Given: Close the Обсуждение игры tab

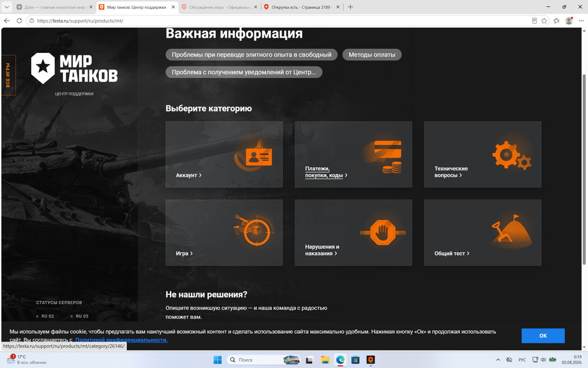Looking at the screenshot, I should (x=255, y=7).
